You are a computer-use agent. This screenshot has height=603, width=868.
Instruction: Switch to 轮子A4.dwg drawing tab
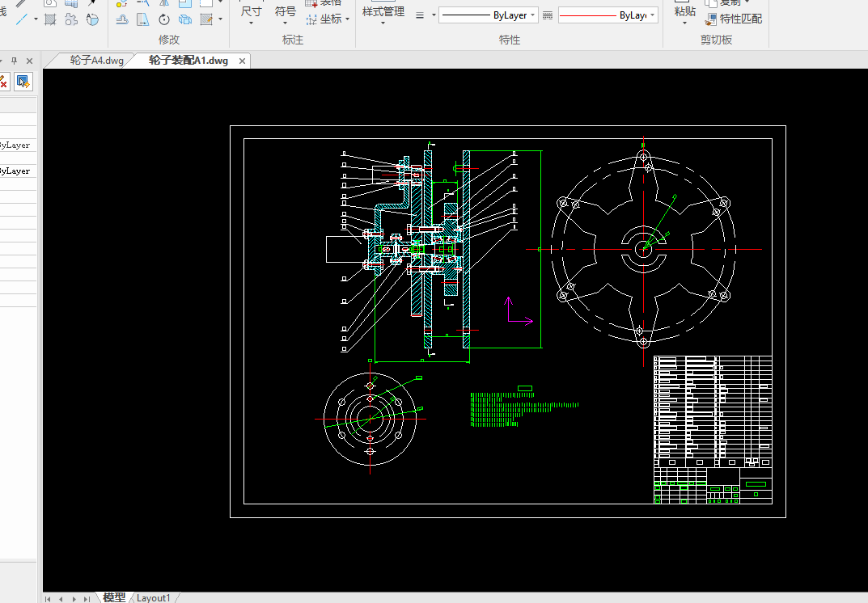96,61
